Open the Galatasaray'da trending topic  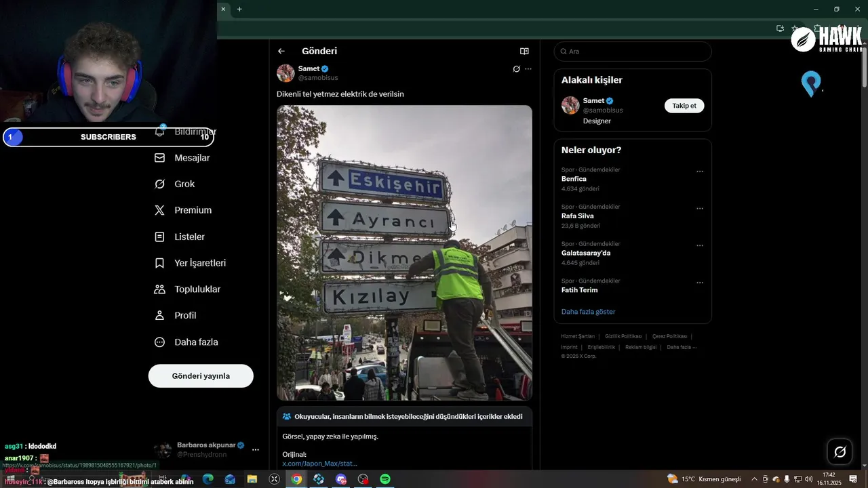pos(586,253)
